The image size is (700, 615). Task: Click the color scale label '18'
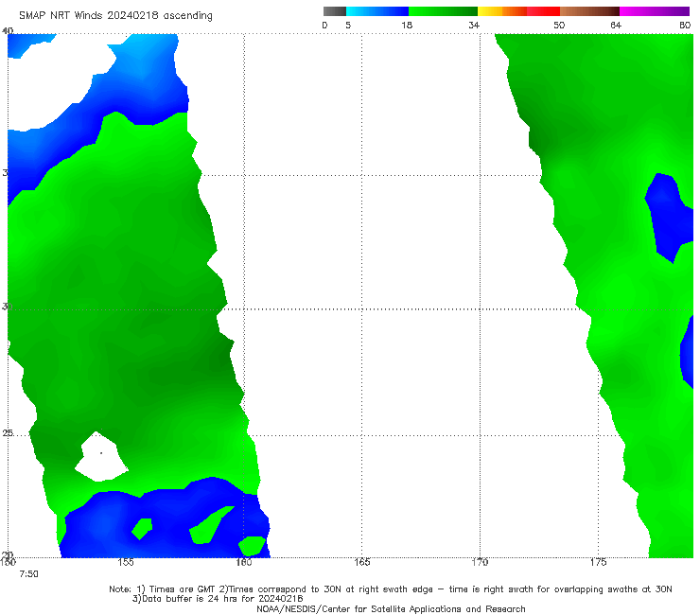pyautogui.click(x=407, y=26)
